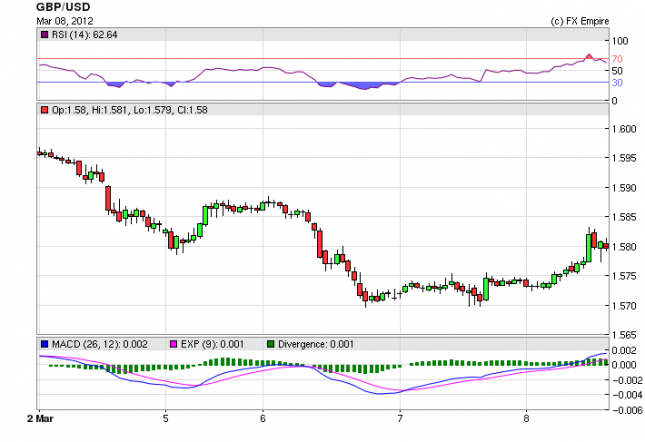Click the 1.595 price axis label
The width and height of the screenshot is (645, 442).
tap(624, 158)
